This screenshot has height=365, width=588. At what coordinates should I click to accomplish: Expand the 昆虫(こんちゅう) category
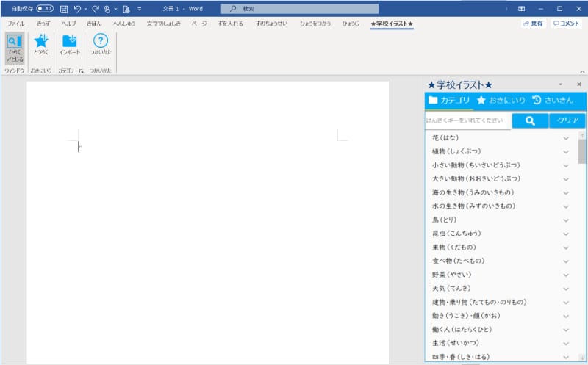565,234
